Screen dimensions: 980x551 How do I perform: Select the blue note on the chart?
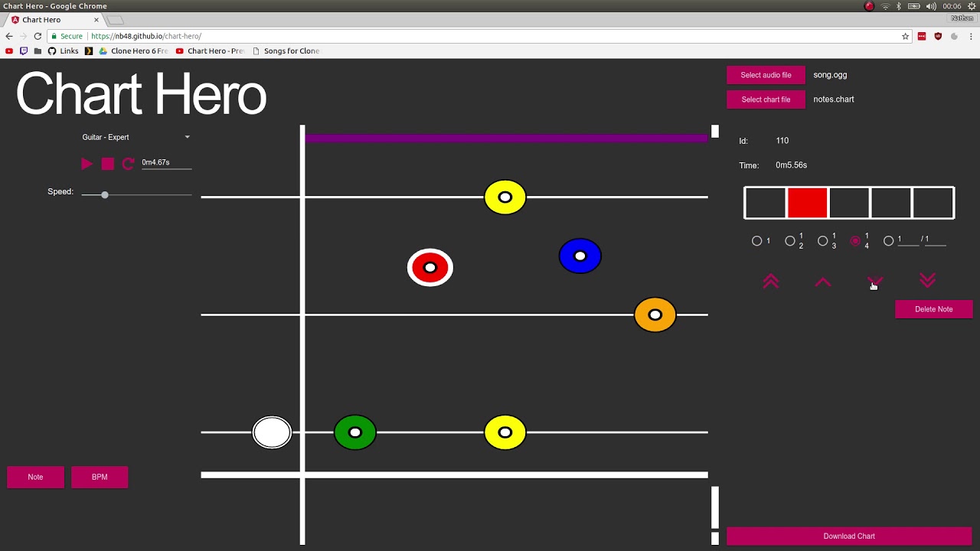click(580, 256)
